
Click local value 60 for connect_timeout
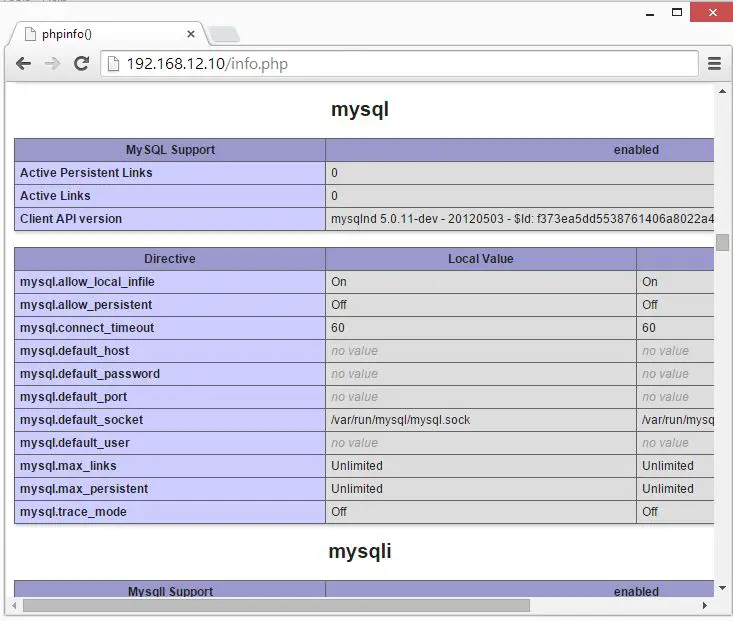[338, 327]
